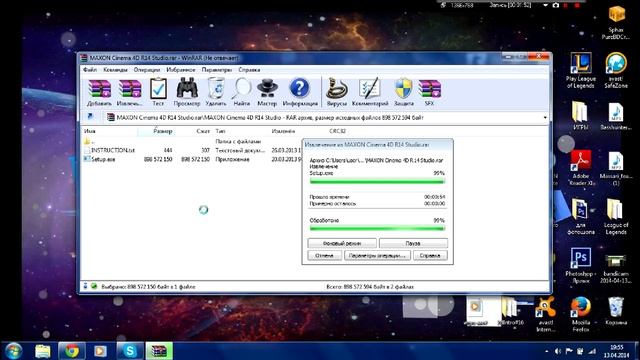640x360 pixels.
Task: Click the Обработано total progress bar
Action: click(377, 228)
